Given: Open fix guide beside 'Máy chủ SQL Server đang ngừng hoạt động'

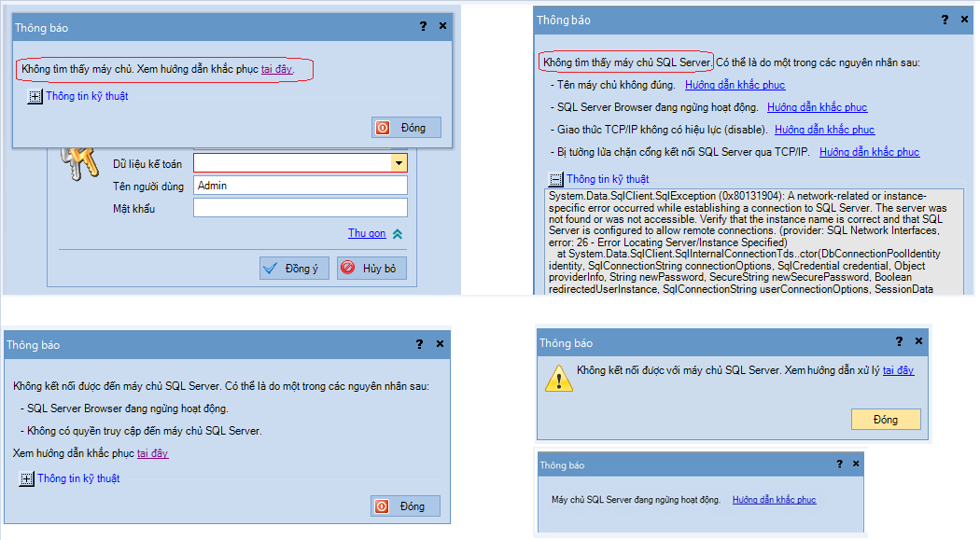Looking at the screenshot, I should [x=775, y=500].
